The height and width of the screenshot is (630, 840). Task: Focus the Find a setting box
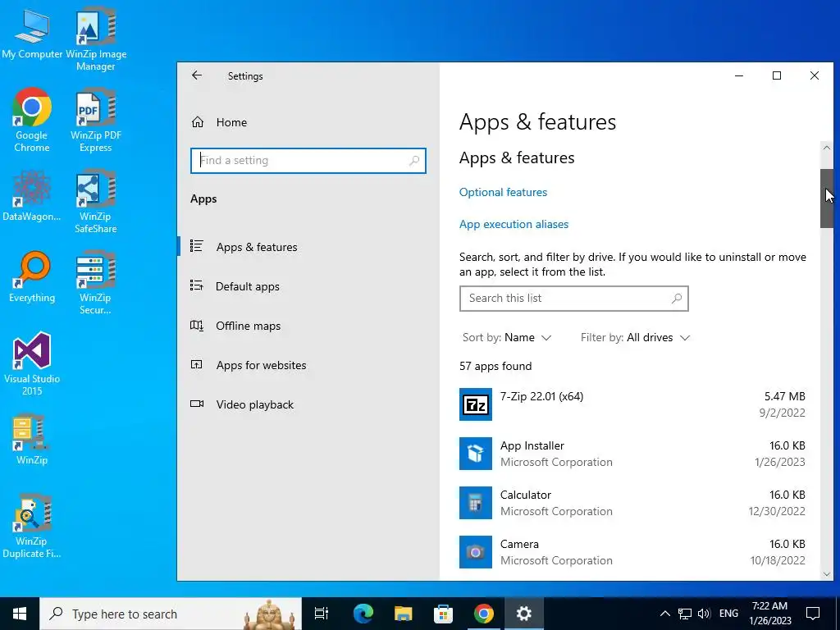pos(308,161)
